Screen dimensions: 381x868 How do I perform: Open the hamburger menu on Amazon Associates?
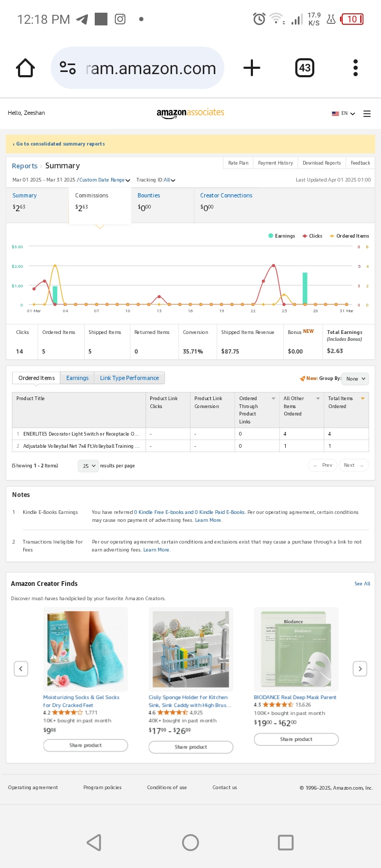click(x=367, y=114)
